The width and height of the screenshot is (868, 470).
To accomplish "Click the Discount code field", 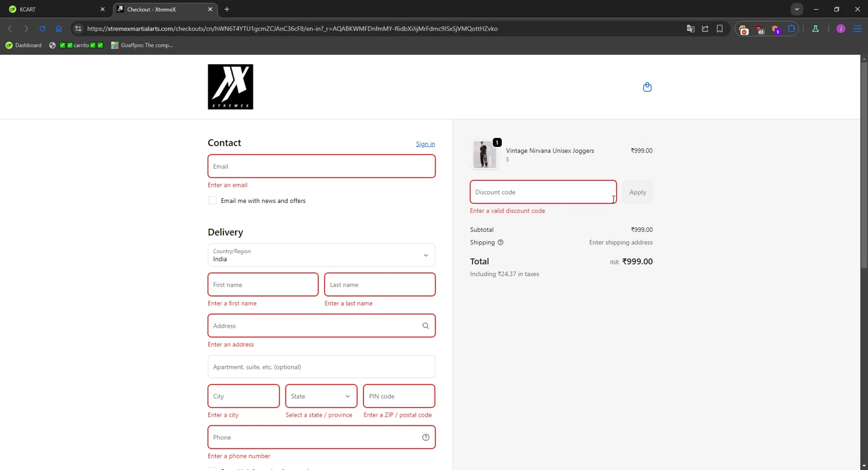I will coord(543,192).
